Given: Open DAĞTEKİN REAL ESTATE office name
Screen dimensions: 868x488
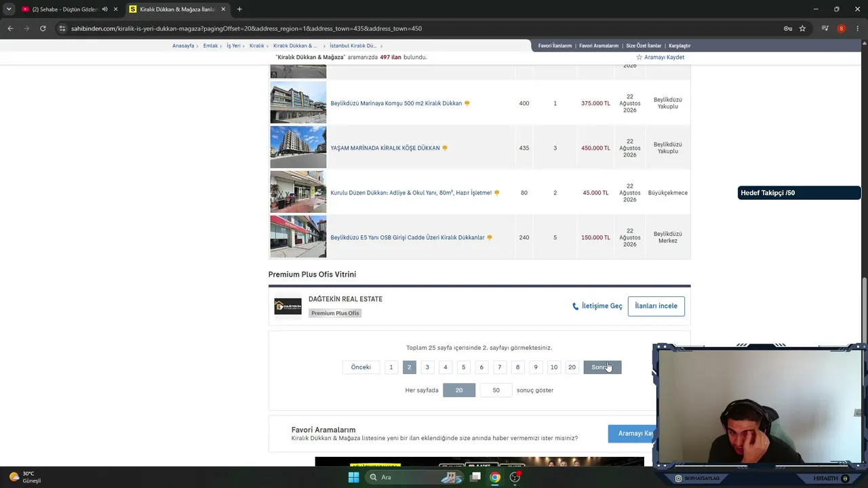Looking at the screenshot, I should (345, 299).
